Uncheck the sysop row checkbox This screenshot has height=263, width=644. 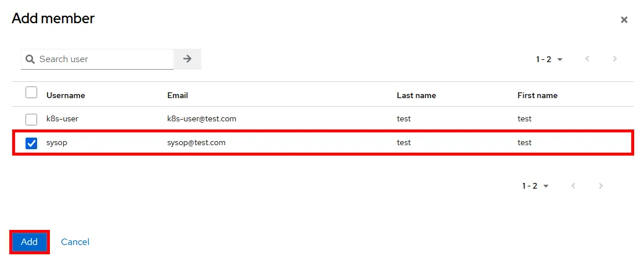tap(31, 143)
